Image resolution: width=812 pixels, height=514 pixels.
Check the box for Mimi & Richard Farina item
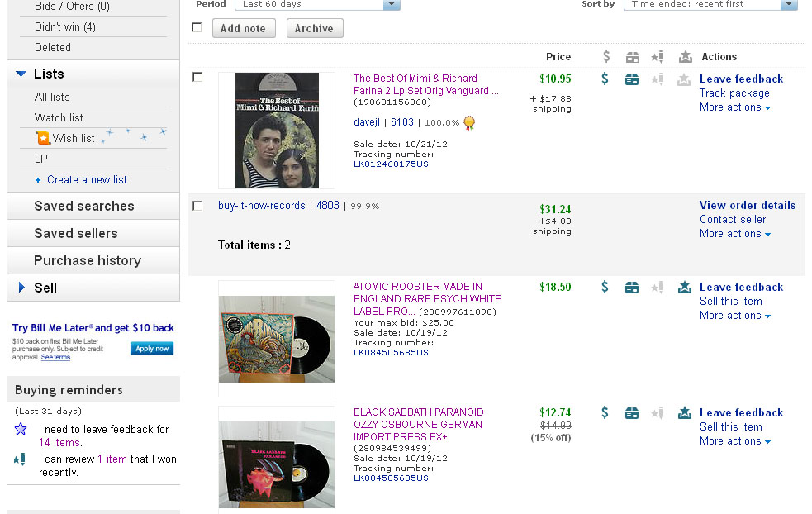point(197,77)
